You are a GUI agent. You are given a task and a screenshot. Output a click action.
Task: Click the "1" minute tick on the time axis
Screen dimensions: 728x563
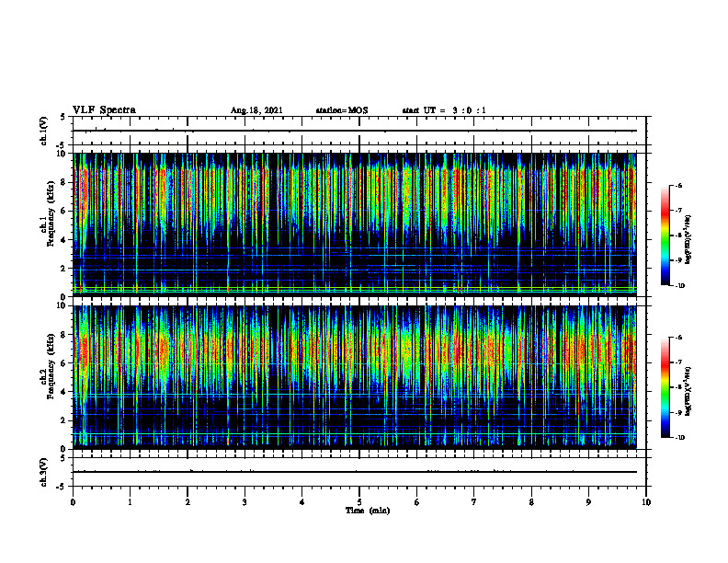(x=130, y=502)
